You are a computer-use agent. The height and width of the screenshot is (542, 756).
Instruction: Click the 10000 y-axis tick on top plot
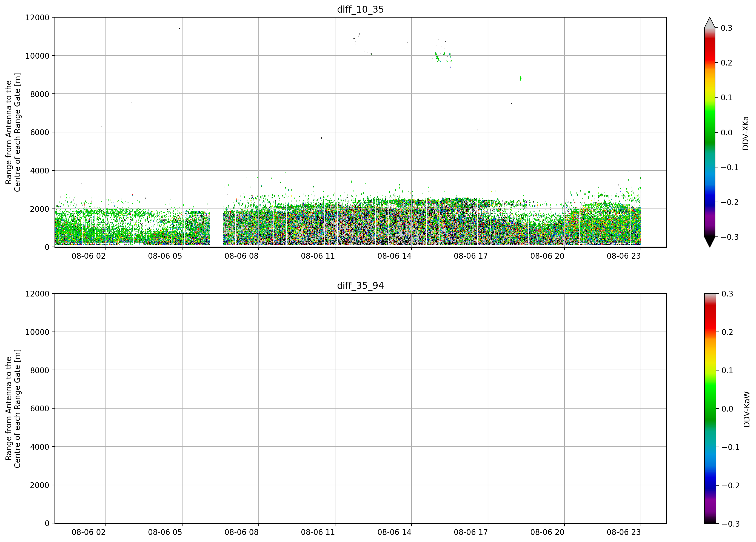[37, 56]
